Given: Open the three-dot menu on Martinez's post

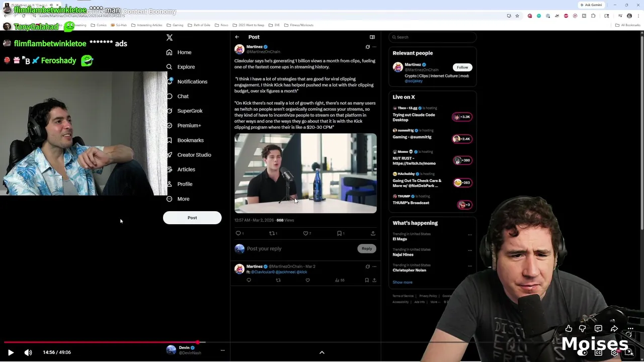Looking at the screenshot, I should (374, 47).
